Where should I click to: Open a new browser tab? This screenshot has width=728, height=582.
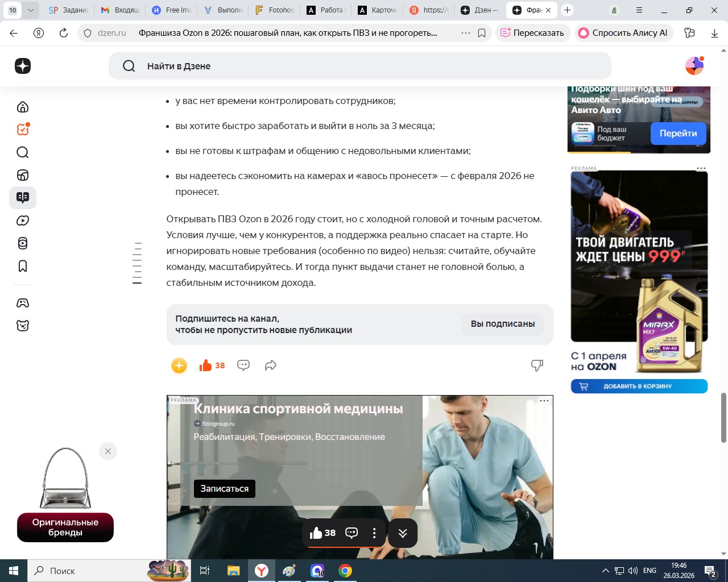click(x=567, y=10)
